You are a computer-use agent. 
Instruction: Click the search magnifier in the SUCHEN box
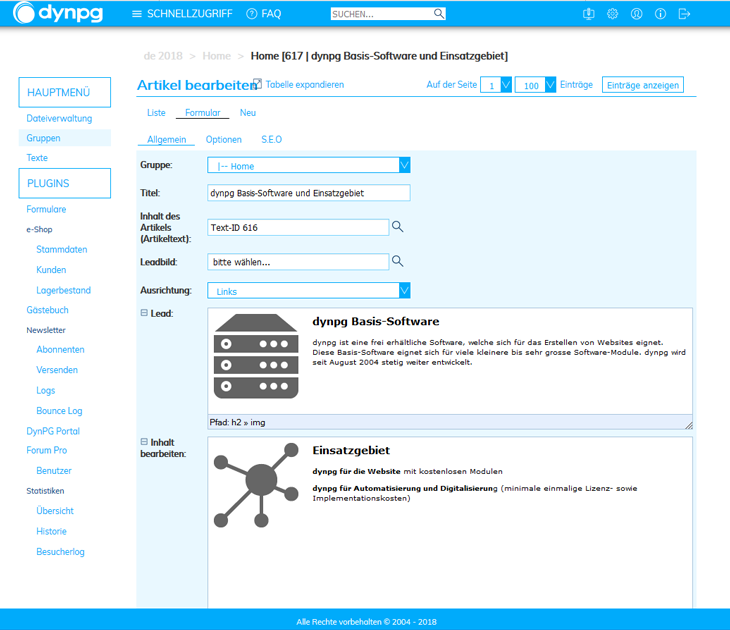(x=439, y=14)
